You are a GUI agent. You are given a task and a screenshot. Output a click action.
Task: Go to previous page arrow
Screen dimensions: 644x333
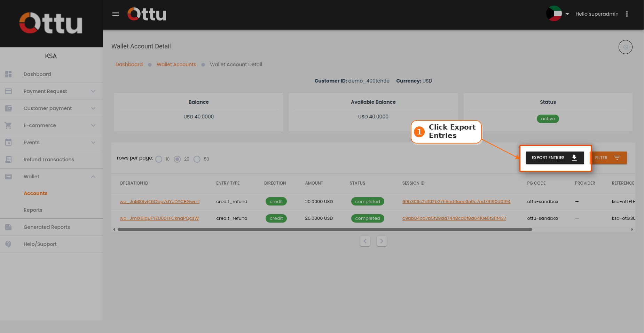365,241
